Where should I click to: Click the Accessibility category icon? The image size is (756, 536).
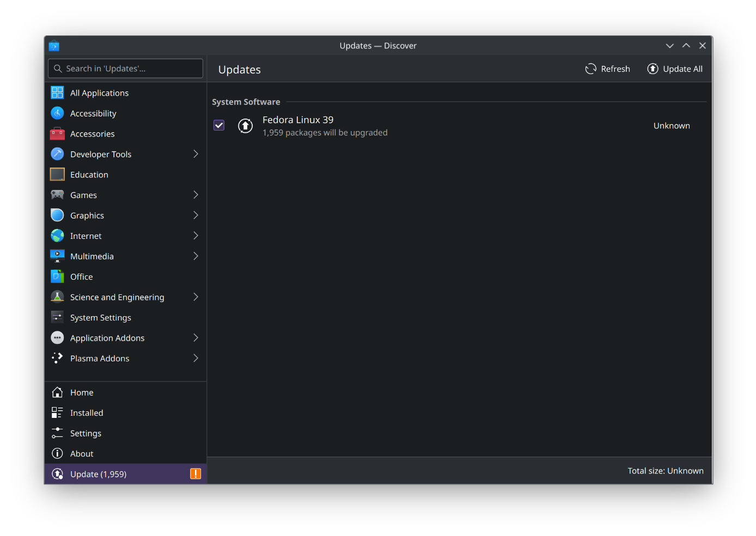click(x=57, y=113)
